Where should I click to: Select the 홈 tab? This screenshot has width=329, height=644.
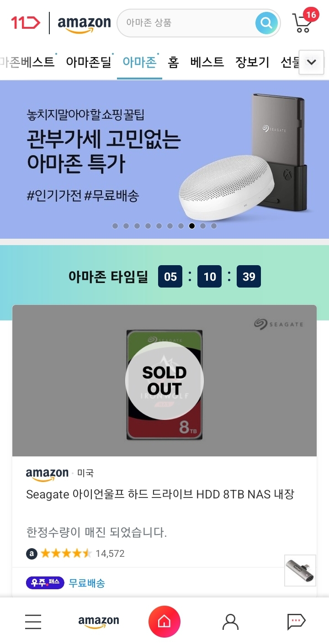coord(173,62)
